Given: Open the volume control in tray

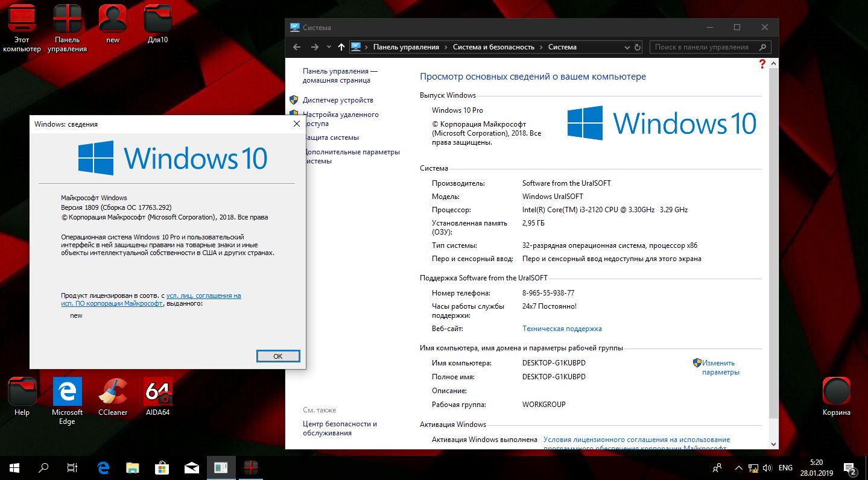Looking at the screenshot, I should (767, 467).
